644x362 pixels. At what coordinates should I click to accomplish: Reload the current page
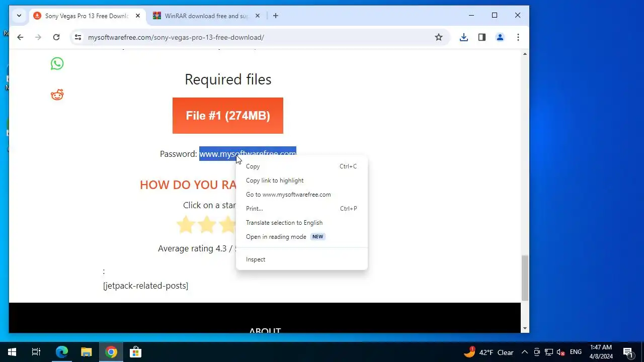point(56,37)
